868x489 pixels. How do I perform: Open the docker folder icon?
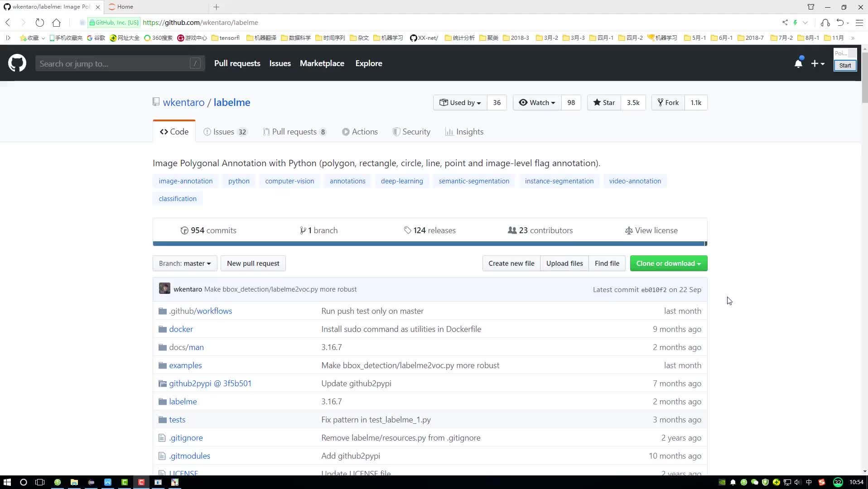pos(162,329)
